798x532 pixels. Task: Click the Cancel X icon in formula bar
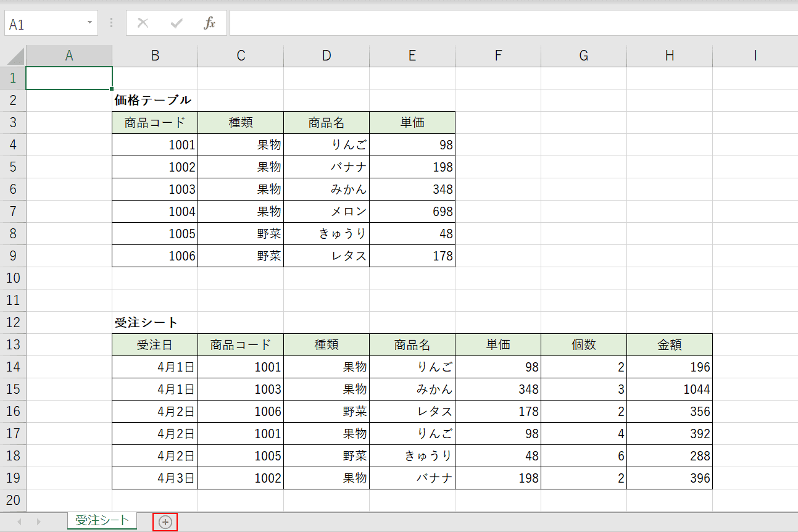coord(143,23)
